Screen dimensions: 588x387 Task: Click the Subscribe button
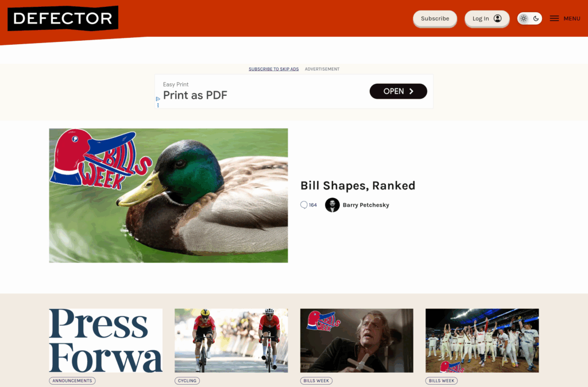point(435,18)
